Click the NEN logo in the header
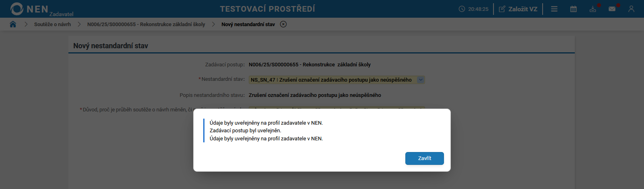The image size is (644, 189). (x=29, y=9)
